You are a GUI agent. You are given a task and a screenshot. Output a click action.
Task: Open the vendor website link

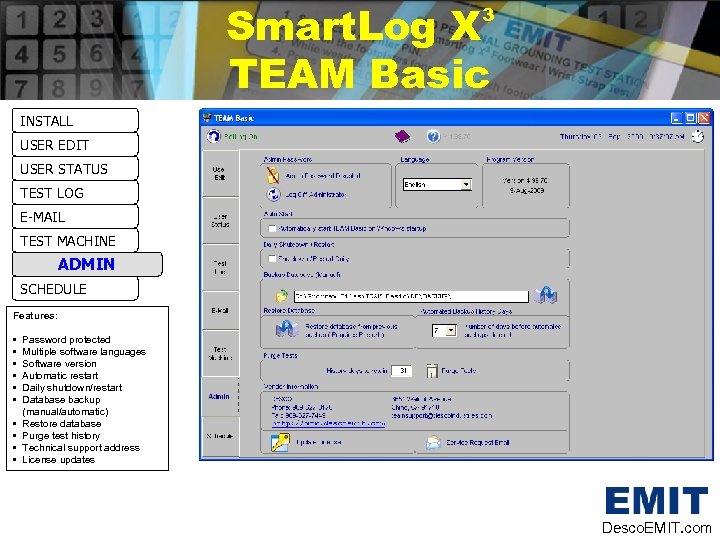(x=329, y=423)
